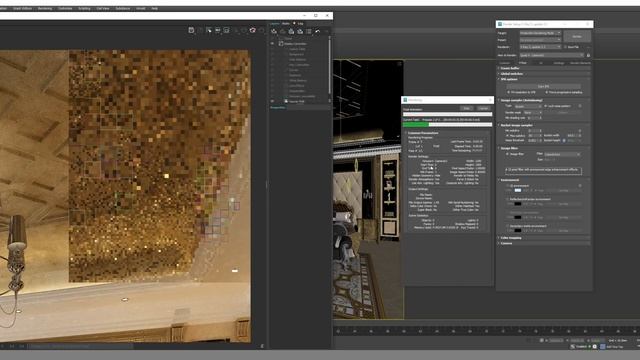Click the red teapot render icon
This screenshot has height=360, width=640.
pos(253,30)
